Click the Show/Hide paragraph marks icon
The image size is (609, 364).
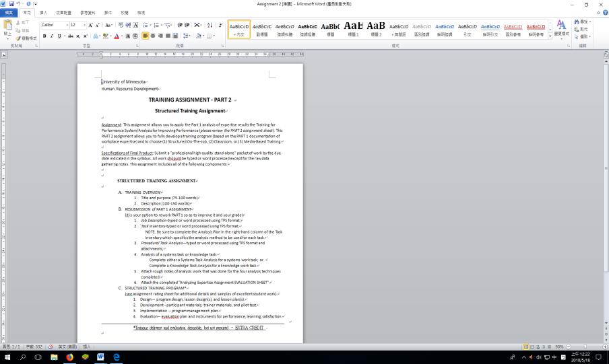coord(220,25)
